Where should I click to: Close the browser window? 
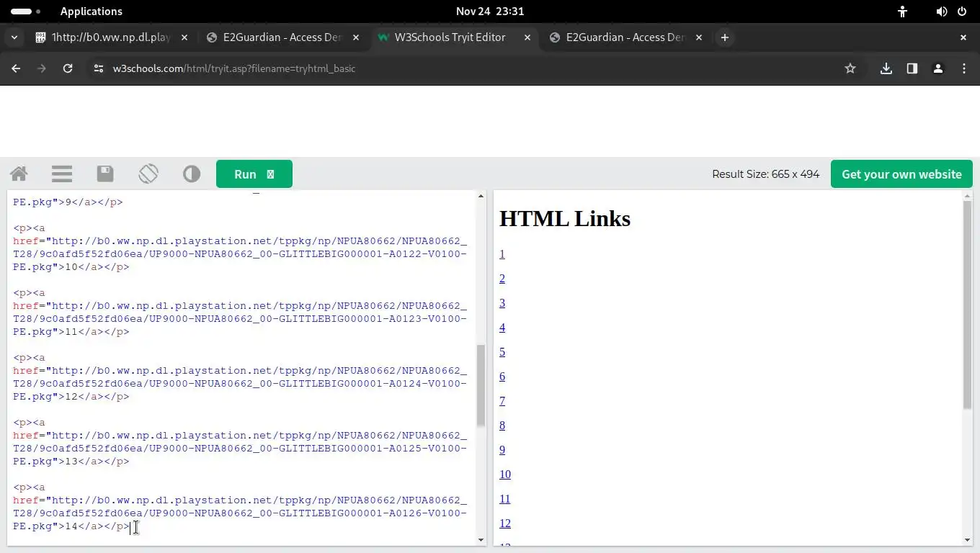[963, 37]
